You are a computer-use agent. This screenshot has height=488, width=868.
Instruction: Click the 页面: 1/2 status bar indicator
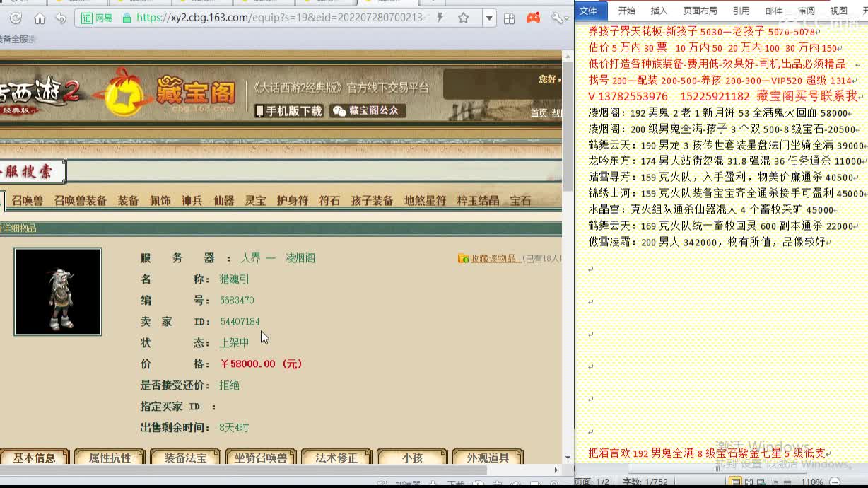pyautogui.click(x=592, y=482)
